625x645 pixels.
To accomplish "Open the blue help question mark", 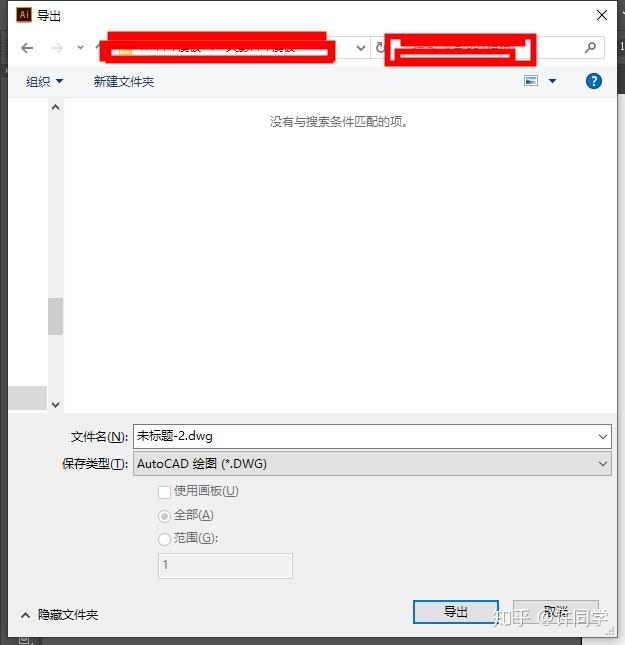I will [593, 81].
